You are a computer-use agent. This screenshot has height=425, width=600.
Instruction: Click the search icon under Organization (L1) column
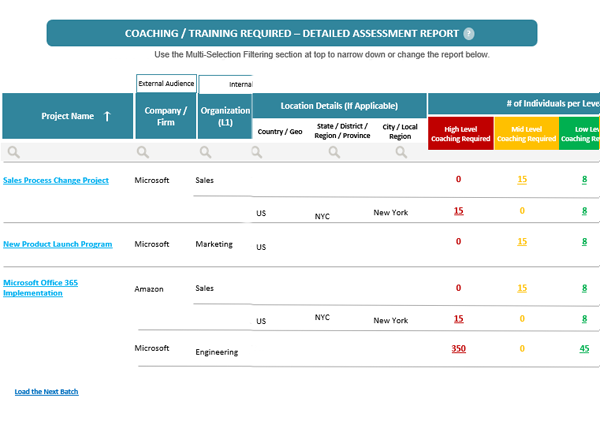(x=205, y=152)
